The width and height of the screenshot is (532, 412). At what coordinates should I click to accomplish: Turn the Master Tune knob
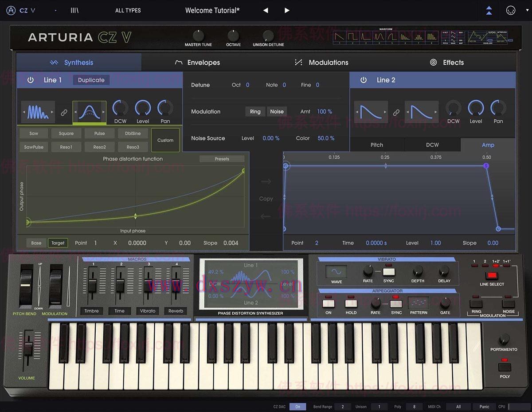(198, 35)
